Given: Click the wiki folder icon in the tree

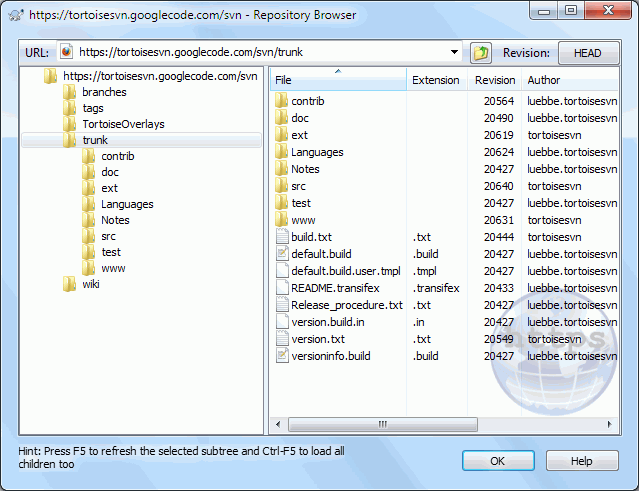Looking at the screenshot, I should [x=70, y=284].
